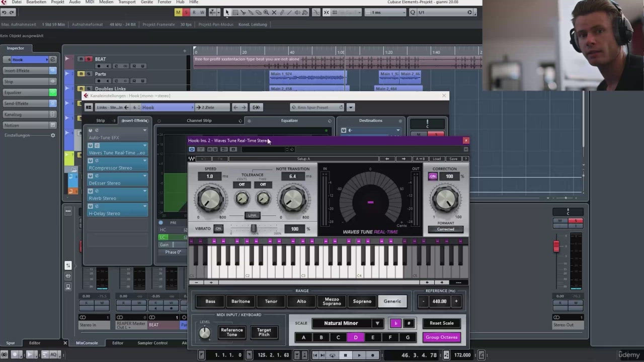This screenshot has width=644, height=362.
Task: Toggle the Vibrato ON button
Action: click(218, 229)
